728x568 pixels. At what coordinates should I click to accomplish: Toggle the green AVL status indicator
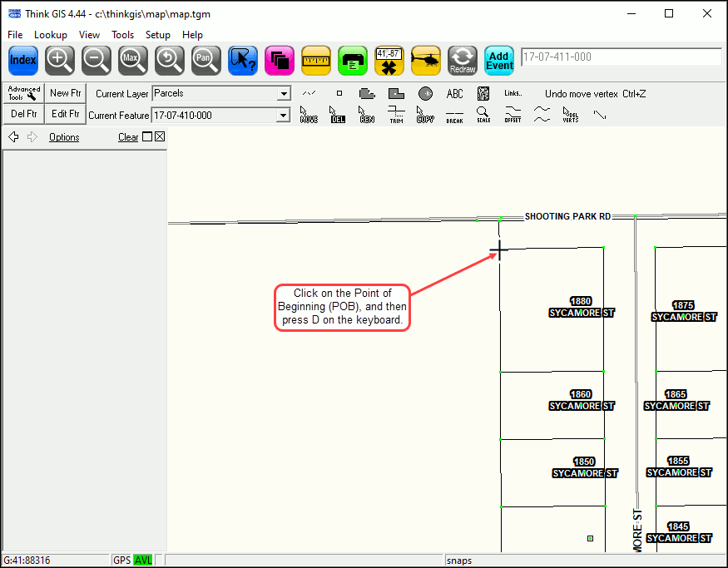(143, 561)
